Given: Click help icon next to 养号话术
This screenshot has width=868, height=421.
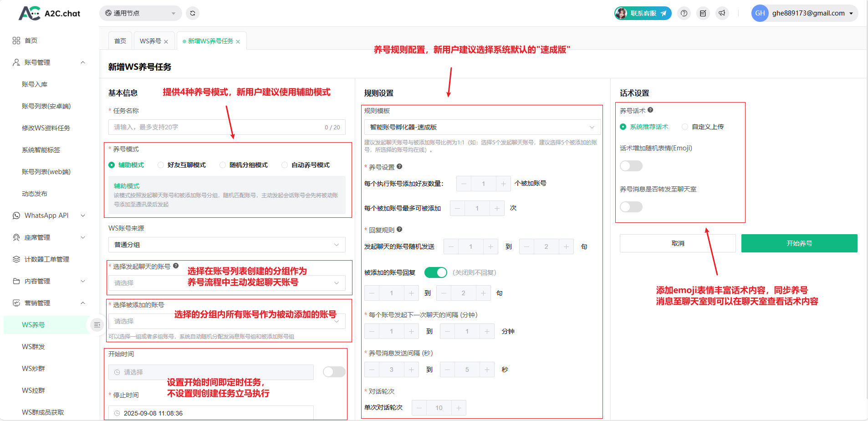Looking at the screenshot, I should [650, 110].
